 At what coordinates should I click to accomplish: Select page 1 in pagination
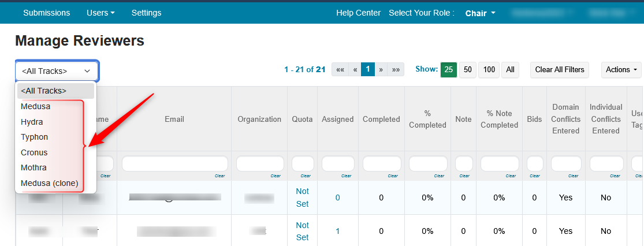coord(368,70)
